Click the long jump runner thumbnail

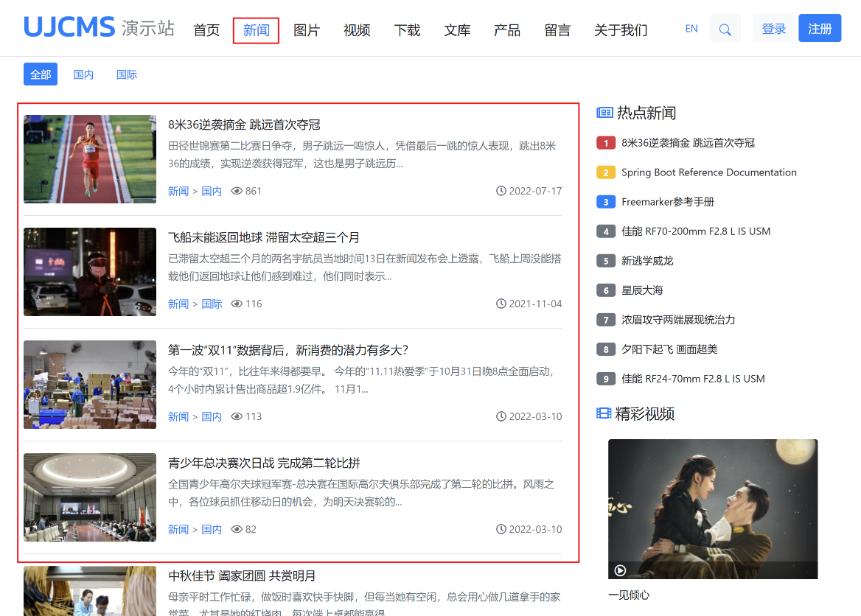point(90,159)
